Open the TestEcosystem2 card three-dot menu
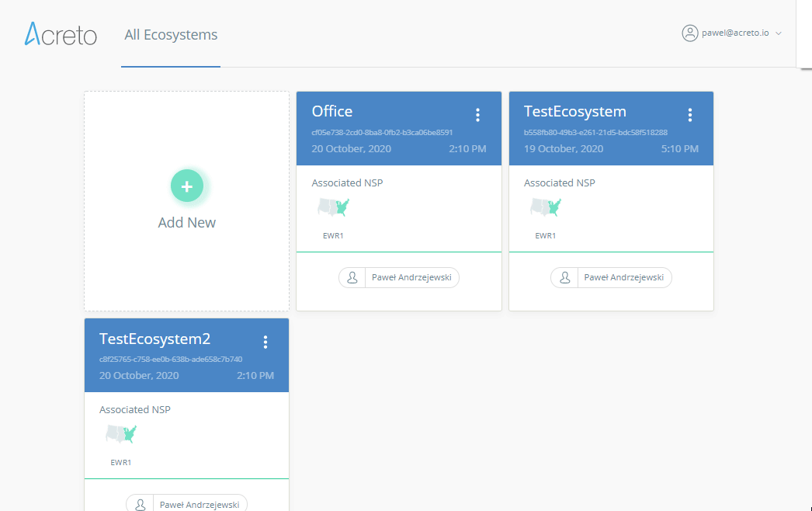The height and width of the screenshot is (511, 812). tap(265, 342)
